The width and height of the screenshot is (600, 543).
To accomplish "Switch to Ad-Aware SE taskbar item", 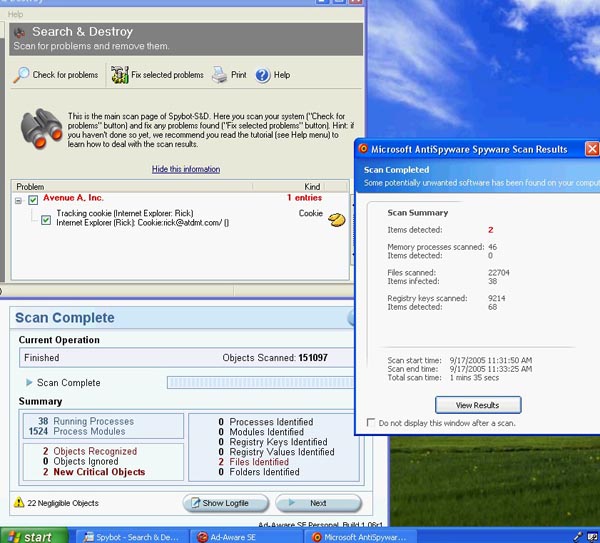I will pos(247,537).
